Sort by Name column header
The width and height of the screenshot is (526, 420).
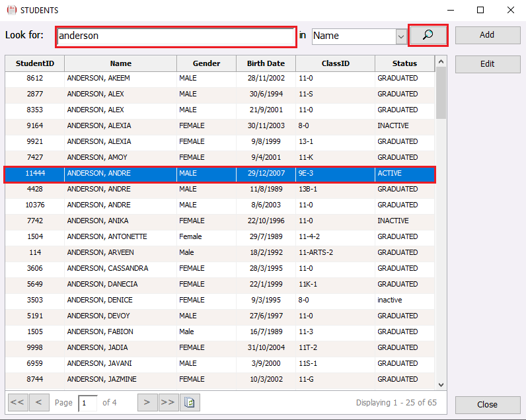pos(121,63)
